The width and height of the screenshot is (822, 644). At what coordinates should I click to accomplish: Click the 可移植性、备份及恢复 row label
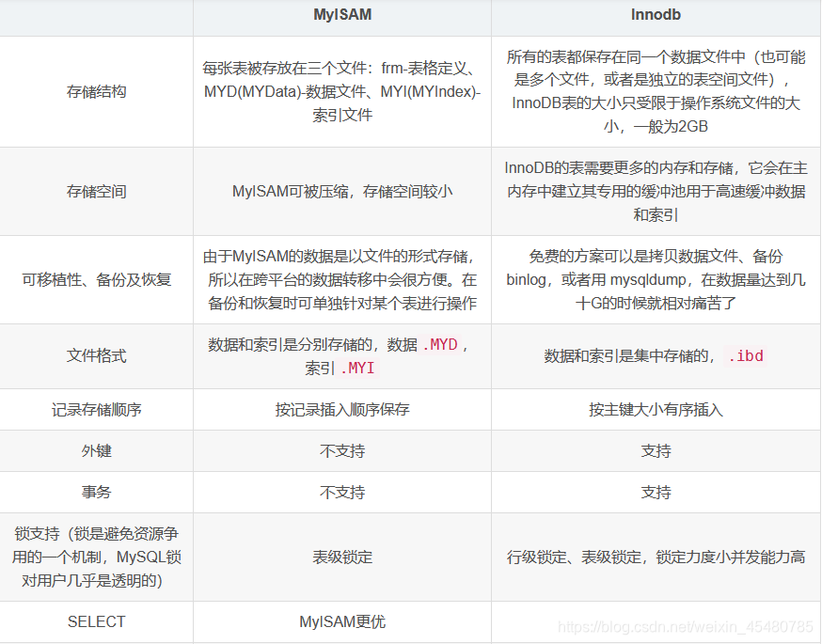(x=96, y=279)
